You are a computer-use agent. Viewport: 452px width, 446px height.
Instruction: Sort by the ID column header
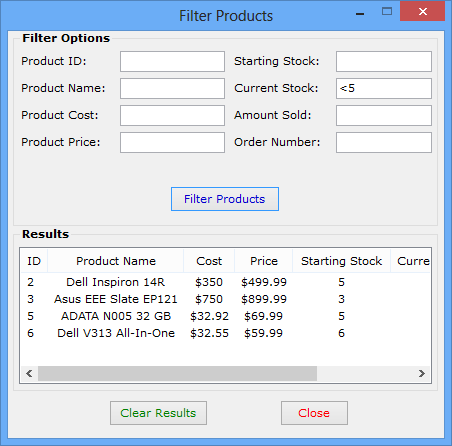pyautogui.click(x=34, y=261)
